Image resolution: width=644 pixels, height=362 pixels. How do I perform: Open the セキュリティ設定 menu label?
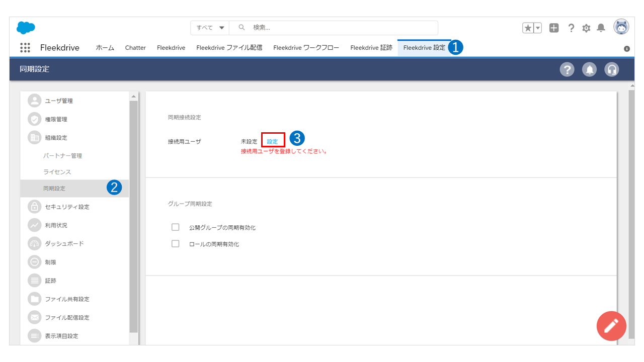coord(67,207)
